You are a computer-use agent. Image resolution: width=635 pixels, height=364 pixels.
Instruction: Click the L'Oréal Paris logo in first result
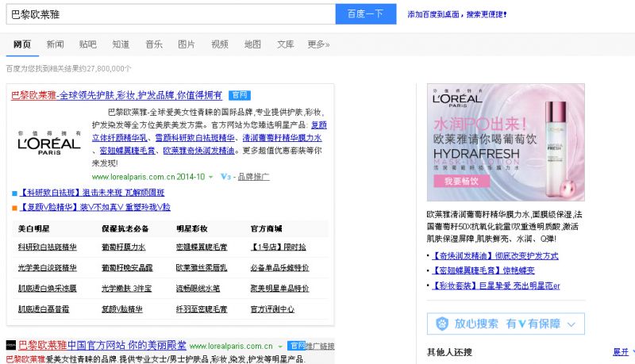[x=49, y=144]
